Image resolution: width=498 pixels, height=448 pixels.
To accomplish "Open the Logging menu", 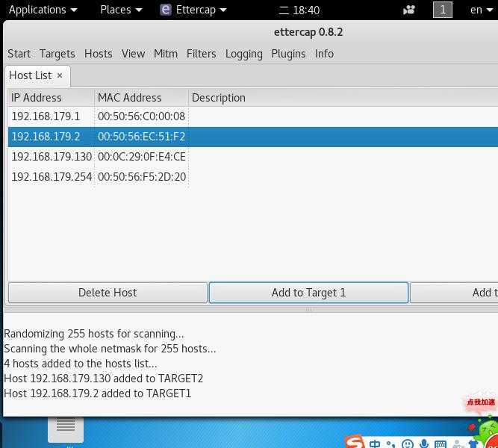I will (244, 54).
